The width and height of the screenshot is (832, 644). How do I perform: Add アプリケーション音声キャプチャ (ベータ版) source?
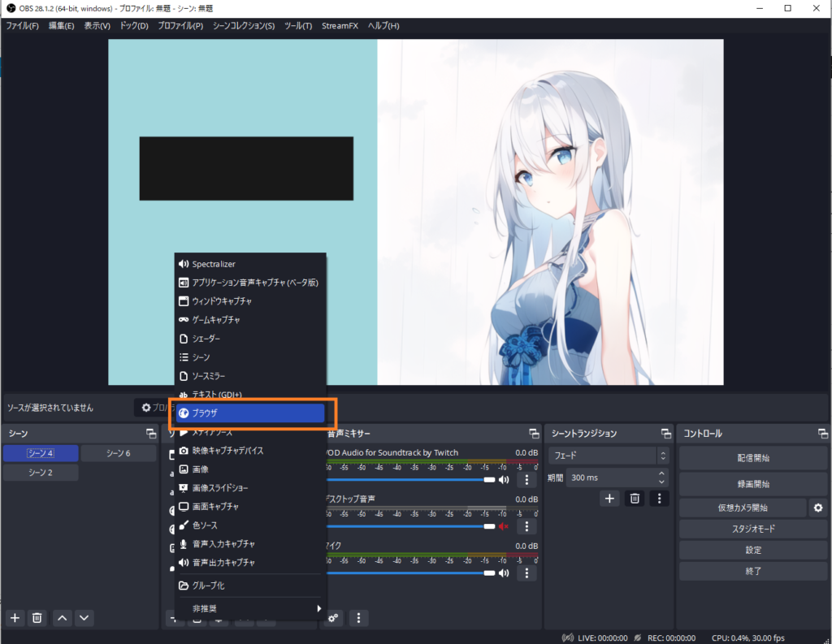click(x=250, y=283)
